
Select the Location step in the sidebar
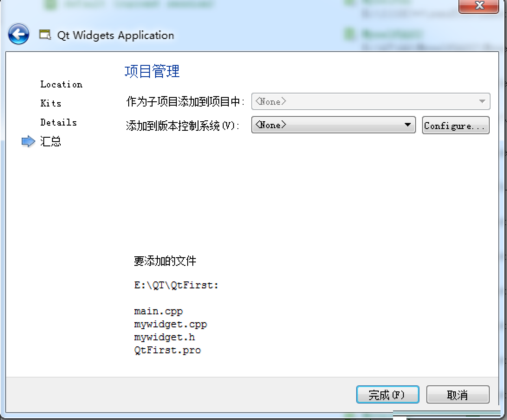[61, 84]
